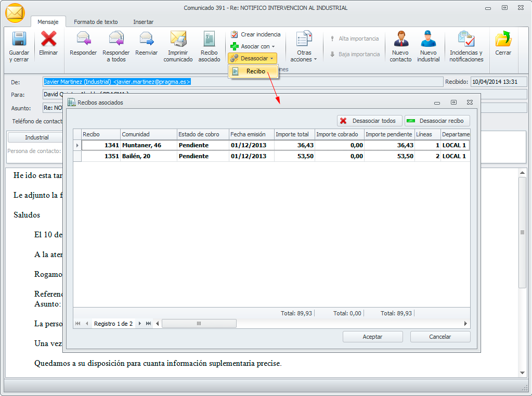Click the horizontal scrollbar in receipts grid
The width and height of the screenshot is (532, 396).
(x=199, y=324)
